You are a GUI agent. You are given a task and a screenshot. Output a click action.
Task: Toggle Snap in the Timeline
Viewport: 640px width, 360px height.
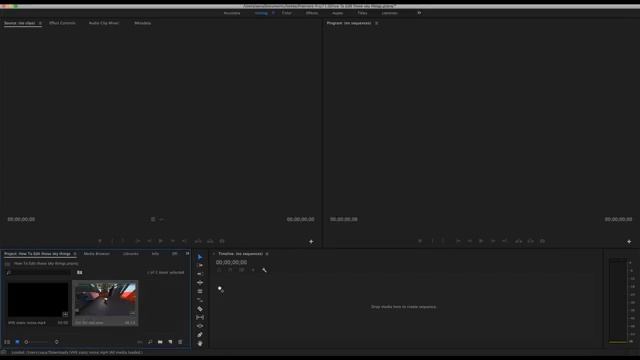(x=230, y=270)
